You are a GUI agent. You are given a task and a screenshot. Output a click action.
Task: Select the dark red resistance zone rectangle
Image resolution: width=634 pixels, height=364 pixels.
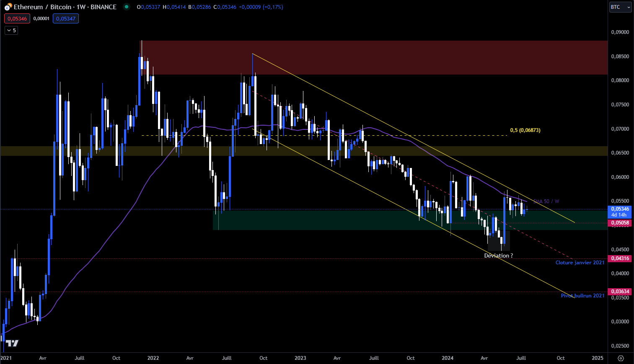click(377, 57)
